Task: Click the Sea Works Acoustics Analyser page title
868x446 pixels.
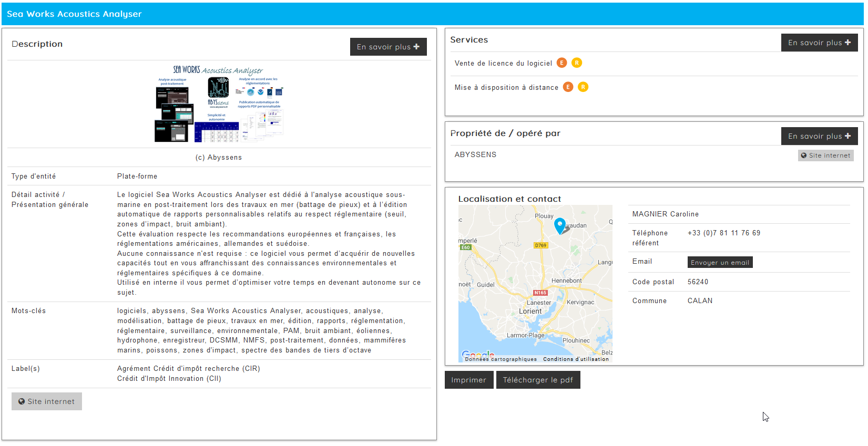Action: (x=74, y=14)
